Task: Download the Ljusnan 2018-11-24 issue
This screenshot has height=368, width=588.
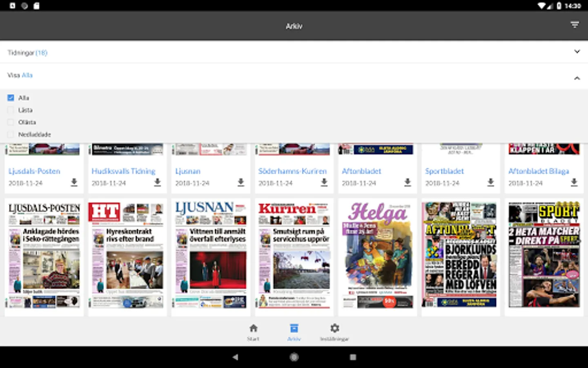Action: click(x=241, y=182)
